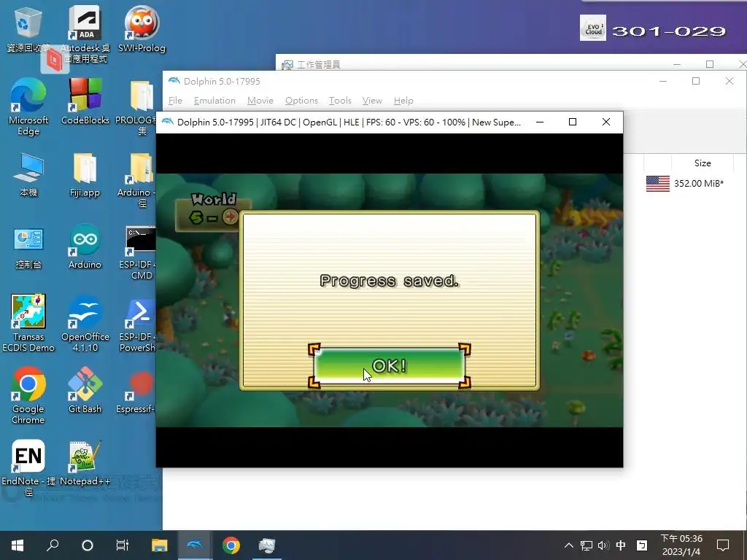The height and width of the screenshot is (560, 747).
Task: Launch Google Chrome desktop shortcut
Action: [28, 395]
